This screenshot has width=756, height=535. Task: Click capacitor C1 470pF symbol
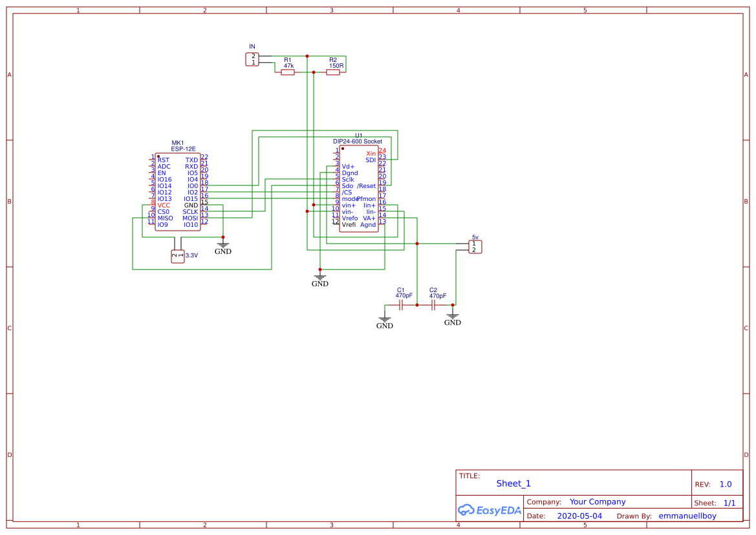[402, 304]
